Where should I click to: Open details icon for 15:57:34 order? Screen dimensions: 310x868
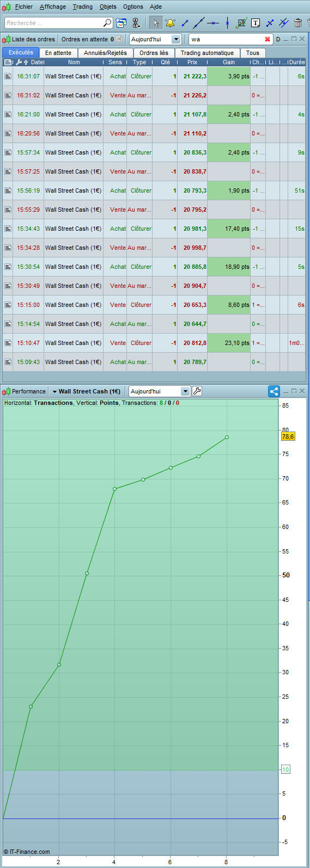tap(8, 152)
